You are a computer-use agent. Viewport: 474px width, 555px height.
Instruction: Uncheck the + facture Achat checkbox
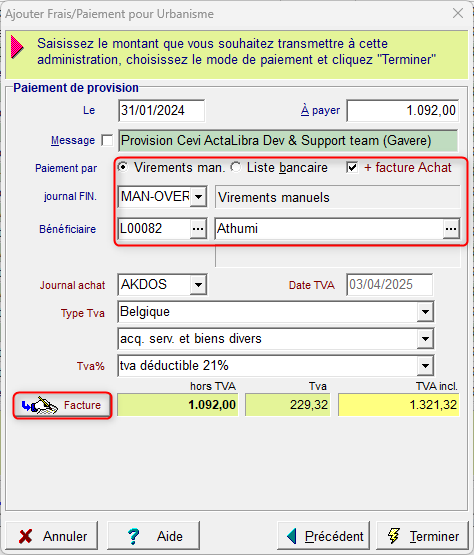352,167
